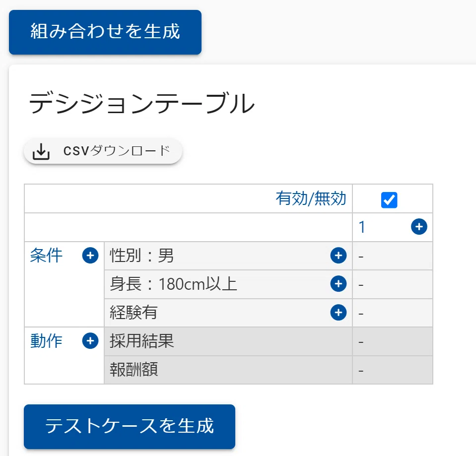Add a new condition with 条件 plus icon
This screenshot has width=476, height=456.
[x=90, y=256]
